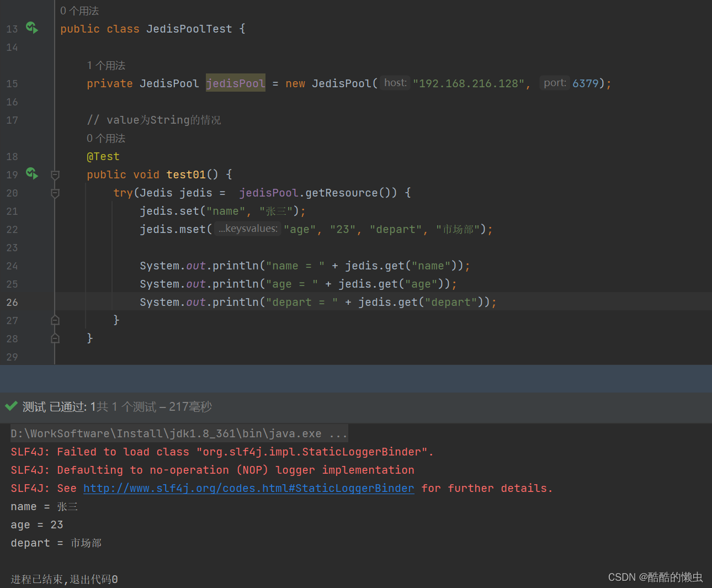Click println on line 24
This screenshot has width=712, height=588.
(x=236, y=266)
